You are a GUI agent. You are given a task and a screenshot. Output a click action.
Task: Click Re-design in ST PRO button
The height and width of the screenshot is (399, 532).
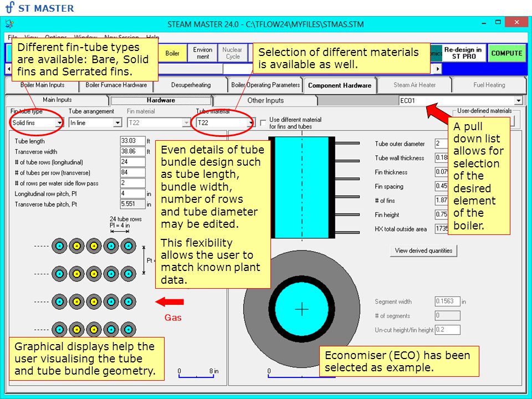pos(463,53)
